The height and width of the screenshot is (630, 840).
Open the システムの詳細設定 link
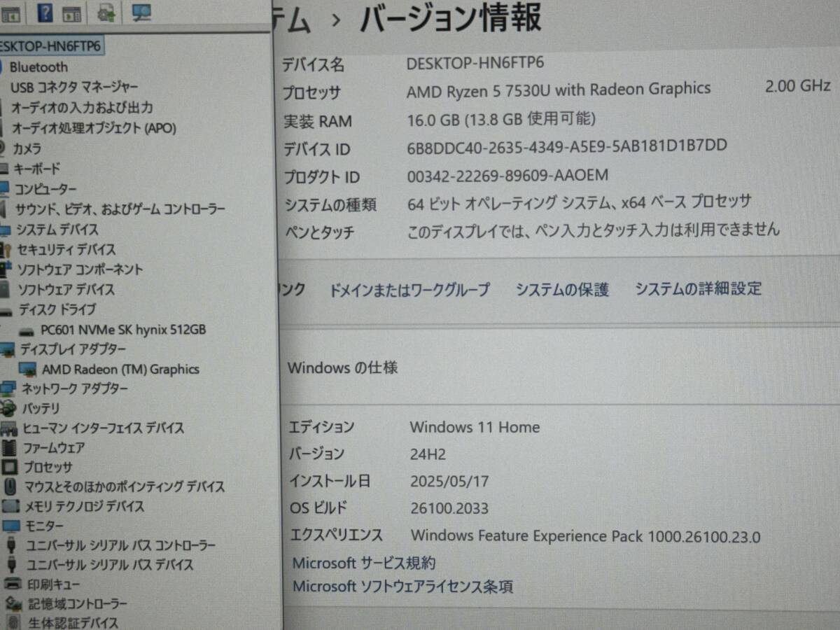[698, 288]
